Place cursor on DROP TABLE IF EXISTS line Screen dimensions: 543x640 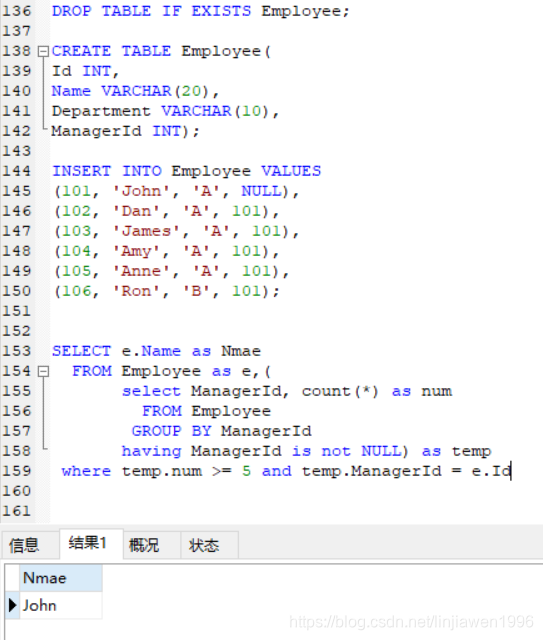200,11
